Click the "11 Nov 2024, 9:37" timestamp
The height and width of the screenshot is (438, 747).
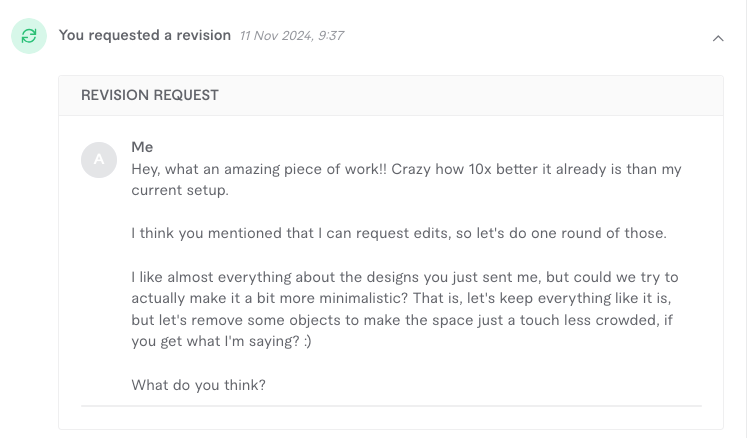point(292,36)
